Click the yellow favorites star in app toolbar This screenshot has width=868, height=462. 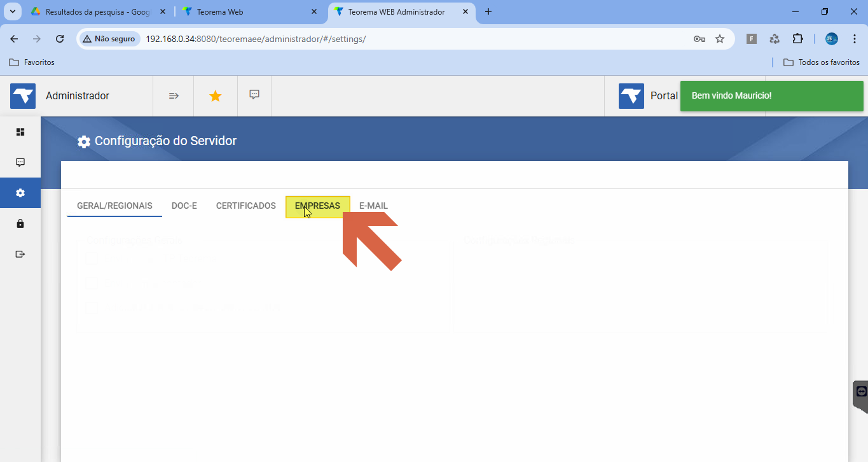click(216, 96)
